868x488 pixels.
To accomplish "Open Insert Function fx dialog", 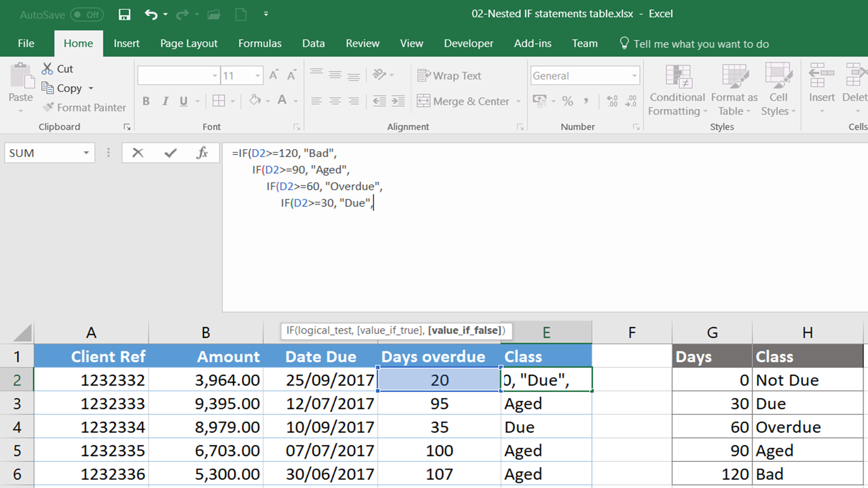I will [202, 153].
